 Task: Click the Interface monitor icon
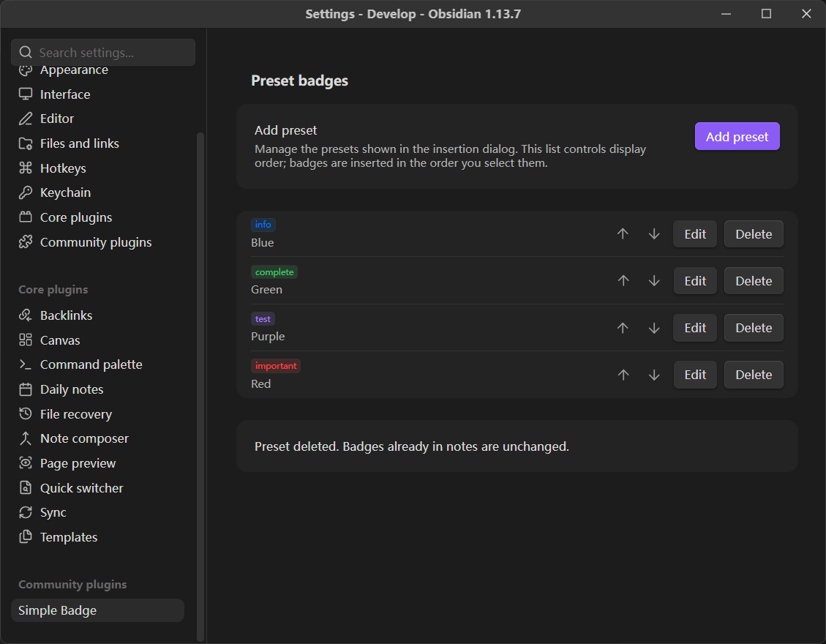click(x=26, y=94)
